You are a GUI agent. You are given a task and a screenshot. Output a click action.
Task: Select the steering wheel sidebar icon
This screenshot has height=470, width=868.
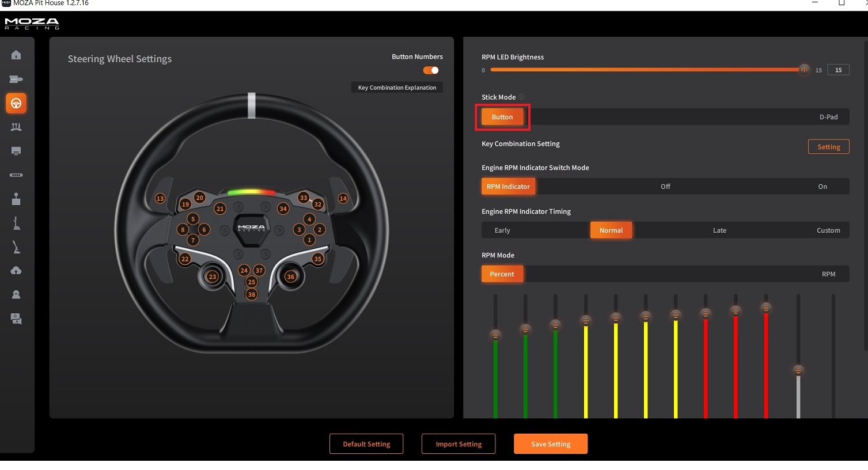[x=16, y=103]
